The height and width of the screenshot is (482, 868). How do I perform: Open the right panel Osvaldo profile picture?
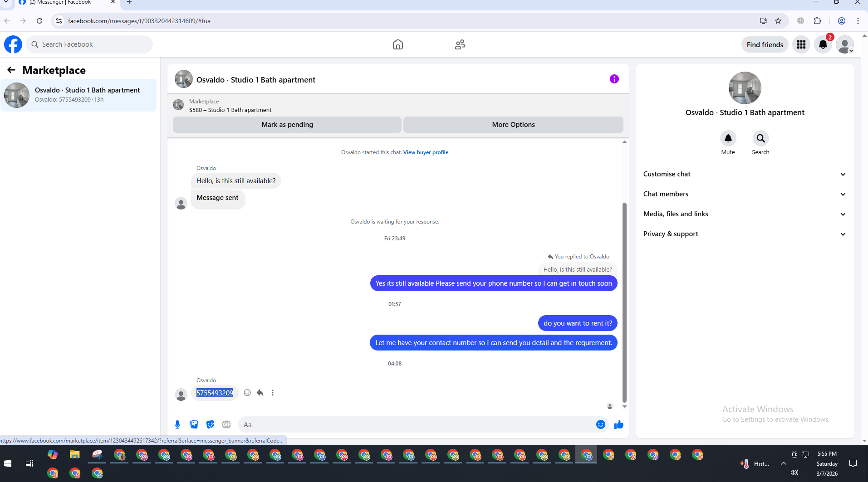(x=745, y=88)
